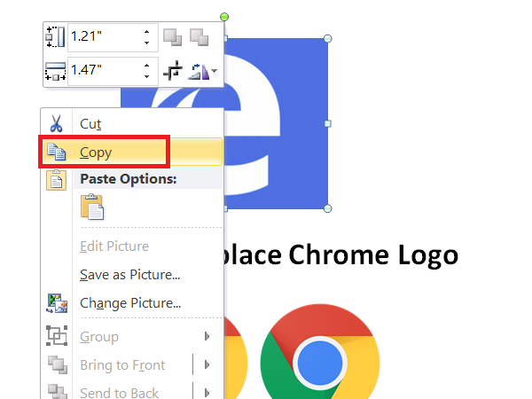This screenshot has width=532, height=399.
Task: Click the Copy pages icon
Action: tap(57, 152)
